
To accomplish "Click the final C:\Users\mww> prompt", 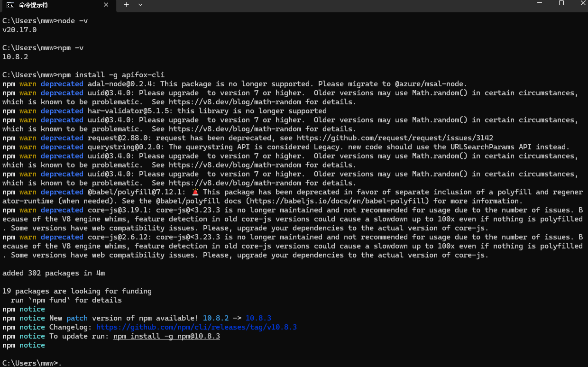I will (30, 363).
